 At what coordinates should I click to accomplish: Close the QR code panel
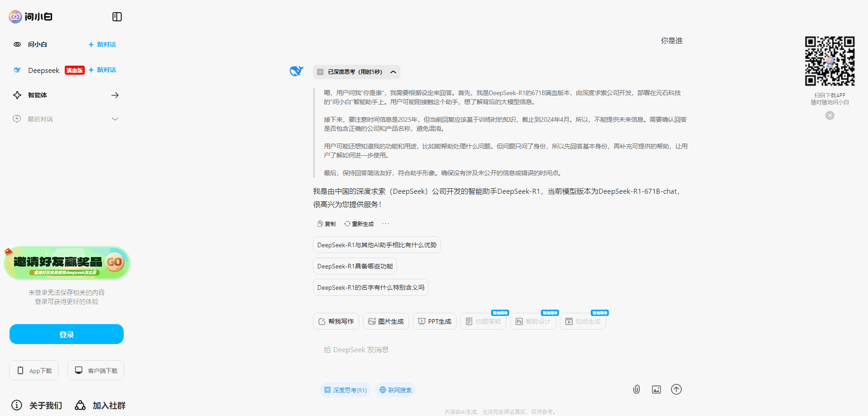click(x=830, y=115)
